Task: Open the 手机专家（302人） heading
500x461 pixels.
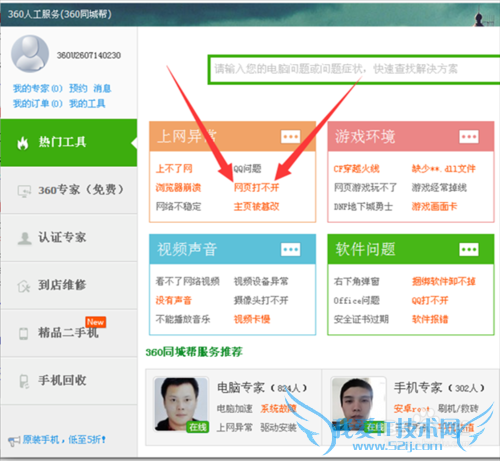Action: click(439, 388)
